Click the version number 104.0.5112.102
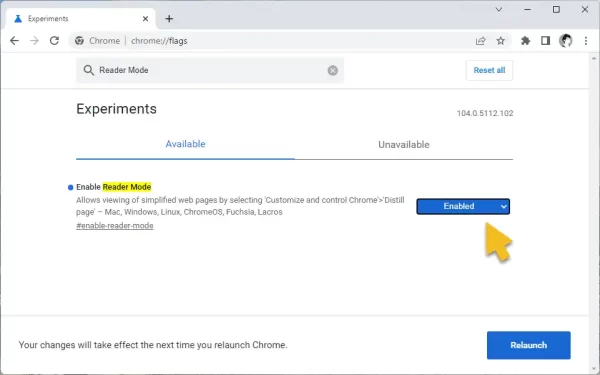This screenshot has width=600, height=375. tap(485, 113)
